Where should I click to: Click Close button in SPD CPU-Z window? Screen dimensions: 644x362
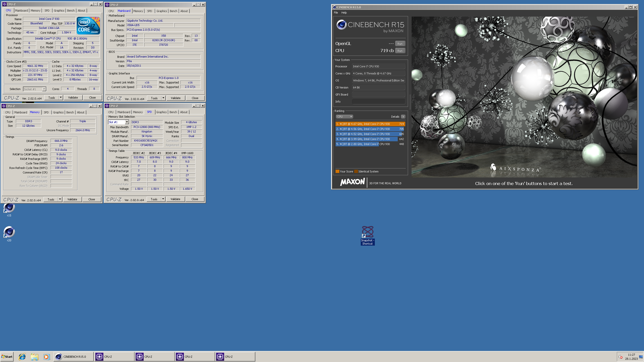coord(195,199)
